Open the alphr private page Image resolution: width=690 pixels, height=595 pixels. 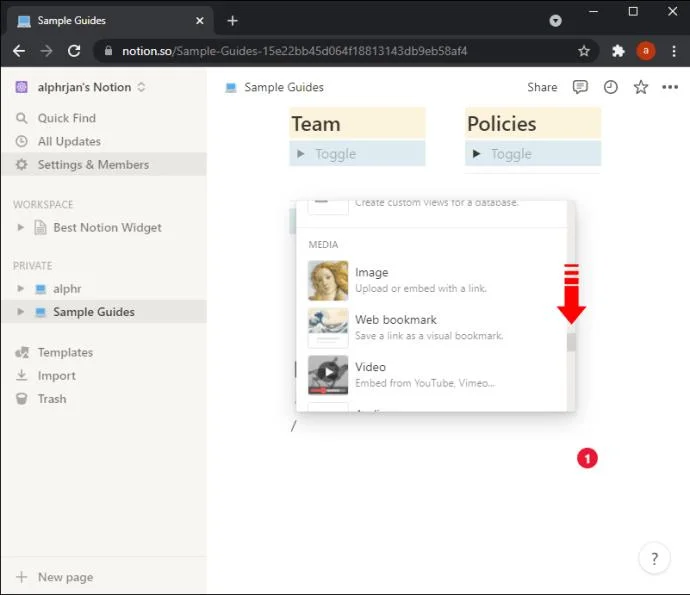(x=67, y=289)
